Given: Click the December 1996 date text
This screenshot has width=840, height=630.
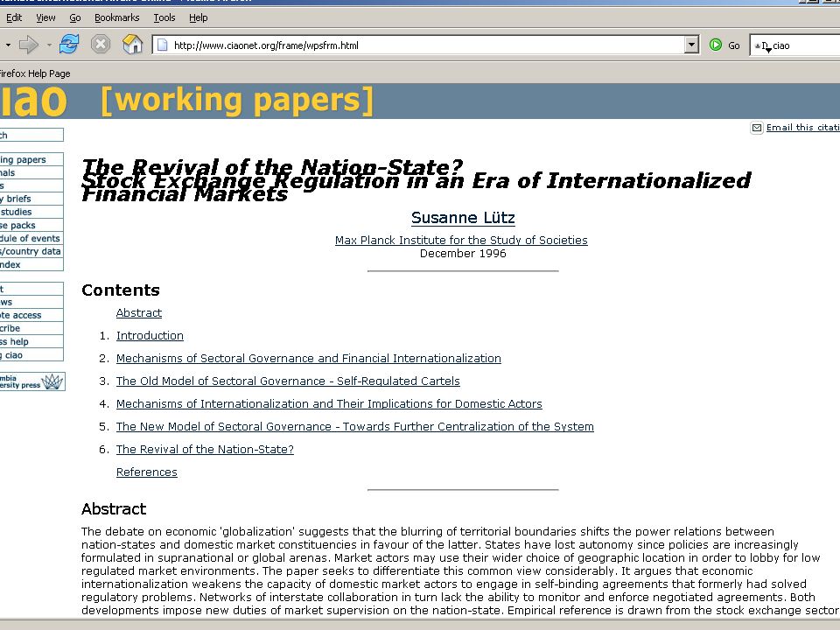Looking at the screenshot, I should [x=463, y=254].
